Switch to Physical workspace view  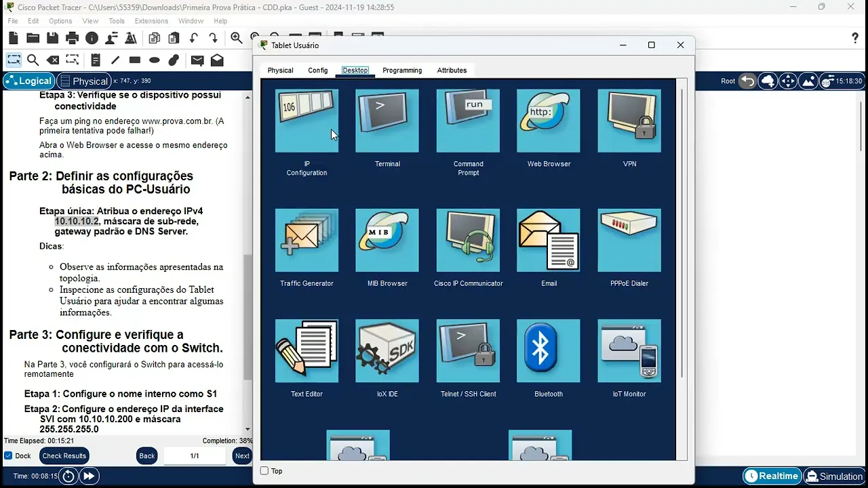click(83, 81)
